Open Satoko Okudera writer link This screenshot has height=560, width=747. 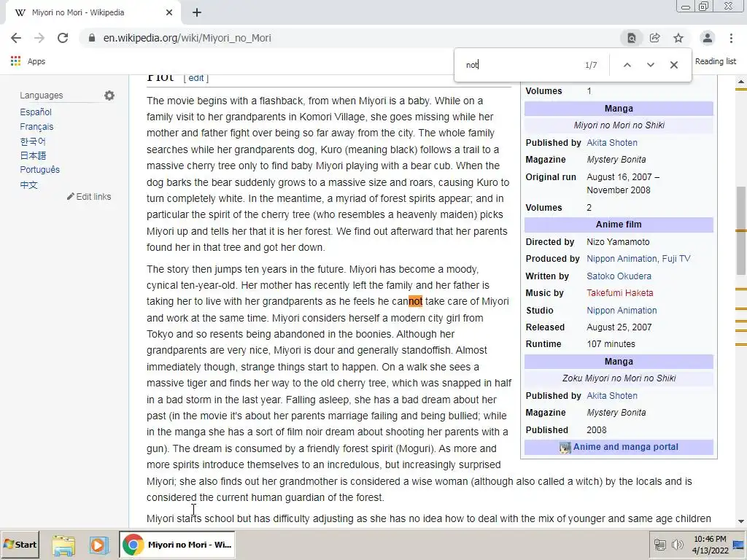click(x=619, y=276)
